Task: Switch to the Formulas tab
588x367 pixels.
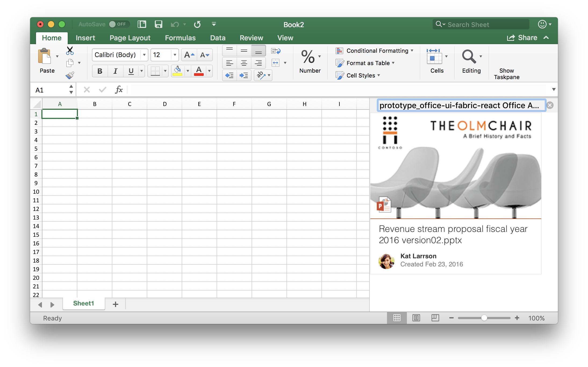Action: coord(180,38)
